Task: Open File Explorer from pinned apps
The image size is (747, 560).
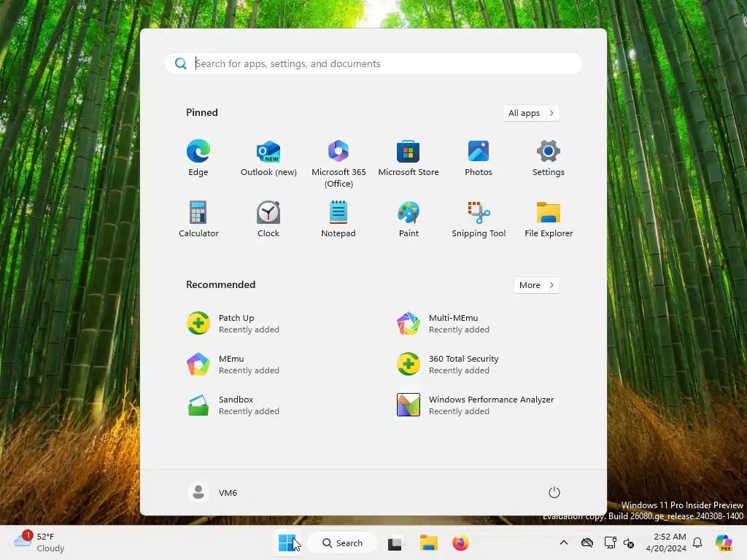Action: click(549, 219)
